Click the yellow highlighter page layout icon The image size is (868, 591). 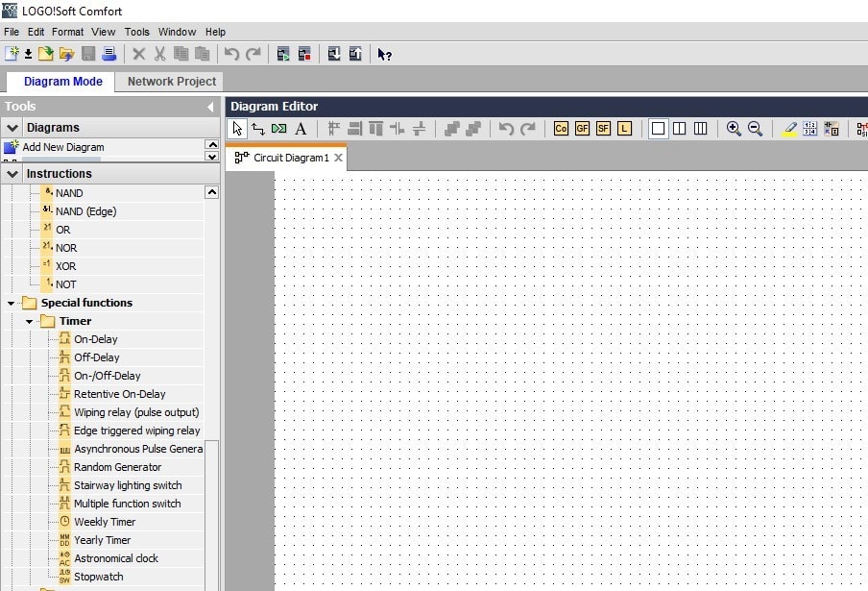789,129
